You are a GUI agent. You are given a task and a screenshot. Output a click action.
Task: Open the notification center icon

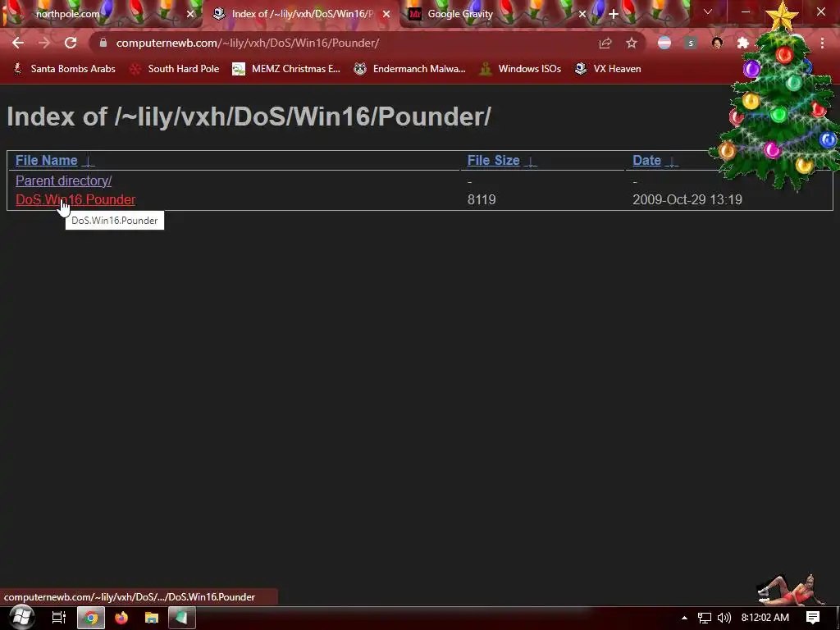point(813,618)
